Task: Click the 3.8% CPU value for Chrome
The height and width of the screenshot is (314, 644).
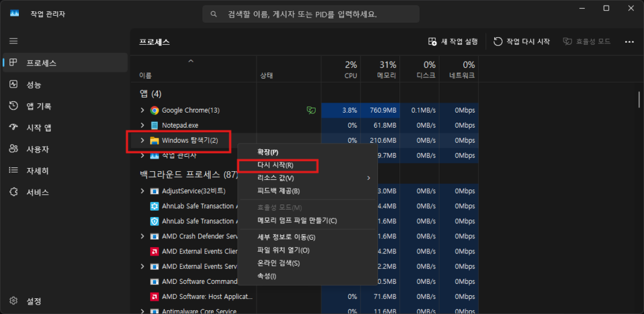Action: [x=341, y=110]
